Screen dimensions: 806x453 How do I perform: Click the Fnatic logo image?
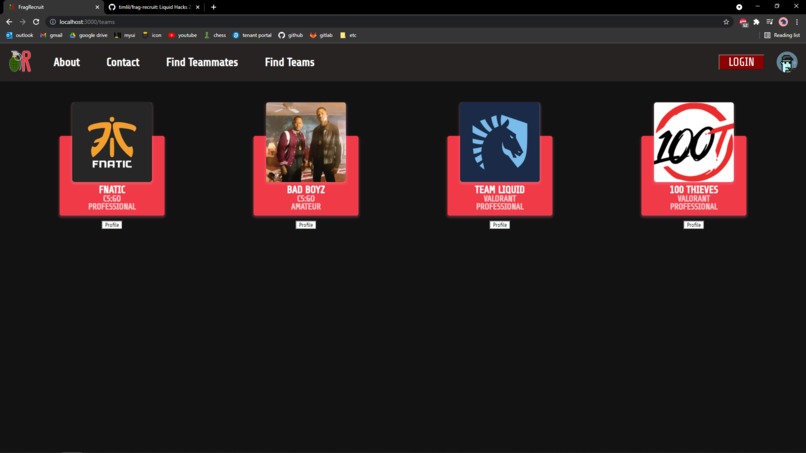tap(112, 142)
